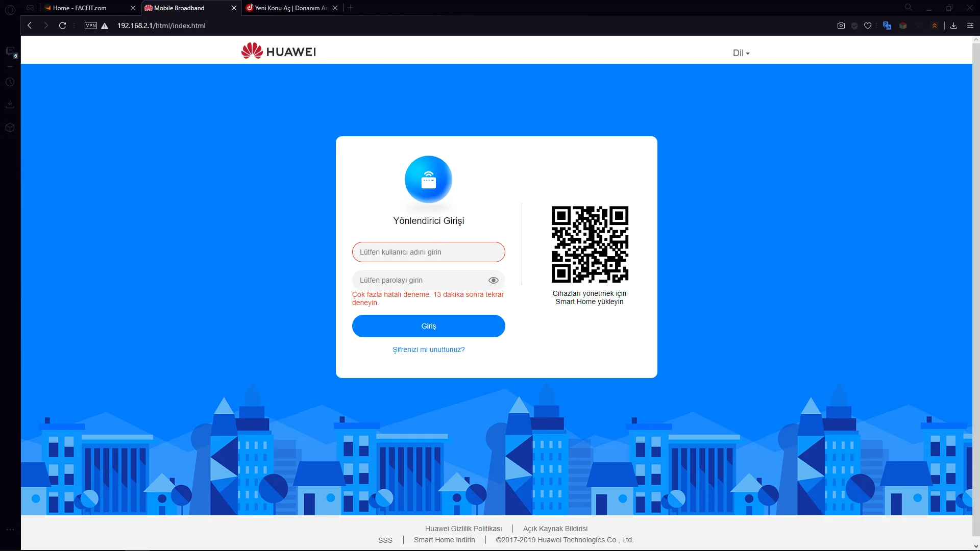980x551 pixels.
Task: Open downloads icon in toolbar
Action: 953,26
